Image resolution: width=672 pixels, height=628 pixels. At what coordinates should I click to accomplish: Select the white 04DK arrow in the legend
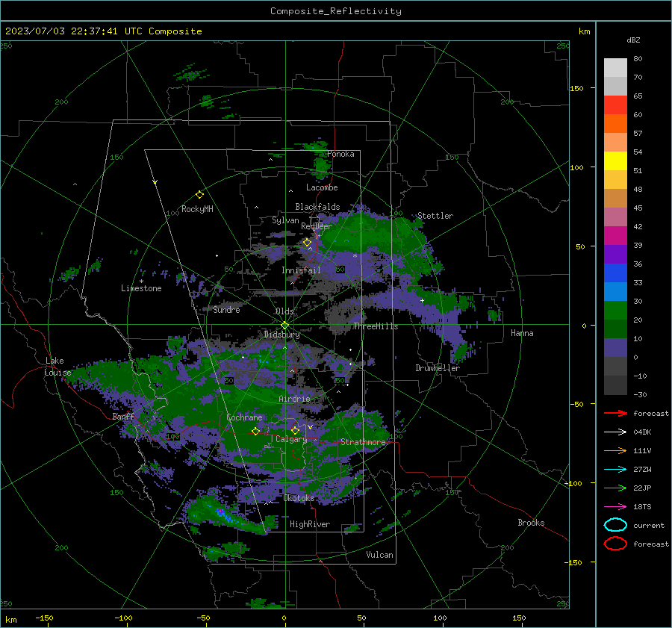tap(615, 432)
